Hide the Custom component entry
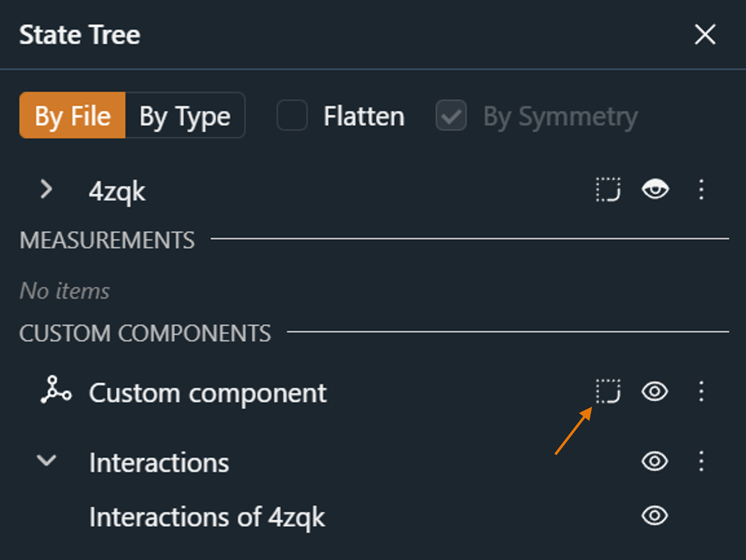 [x=655, y=391]
